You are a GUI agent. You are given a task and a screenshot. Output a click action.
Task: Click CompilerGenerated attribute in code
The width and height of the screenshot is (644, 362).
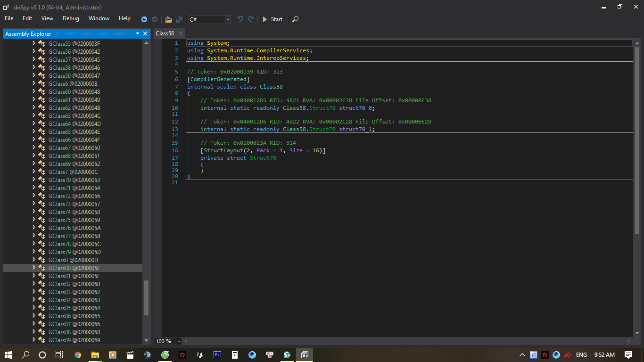pos(218,79)
